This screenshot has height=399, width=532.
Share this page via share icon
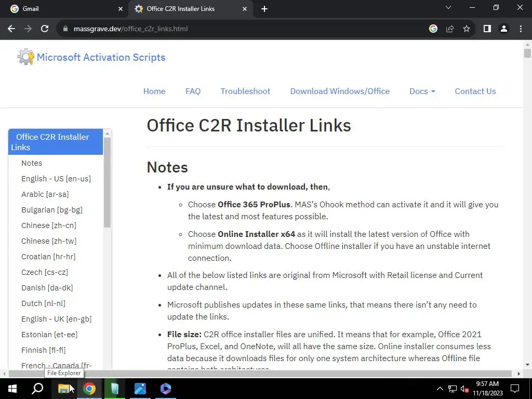[x=450, y=29]
